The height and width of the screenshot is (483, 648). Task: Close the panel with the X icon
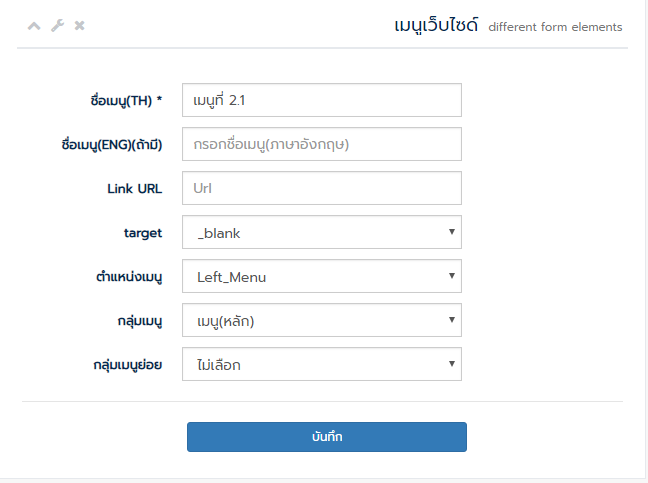[79, 26]
